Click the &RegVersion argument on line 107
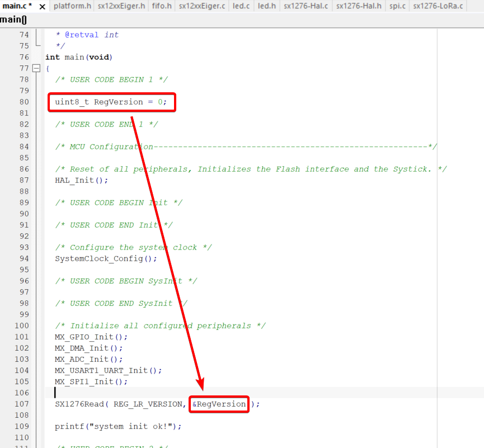484x448 pixels. click(x=219, y=404)
